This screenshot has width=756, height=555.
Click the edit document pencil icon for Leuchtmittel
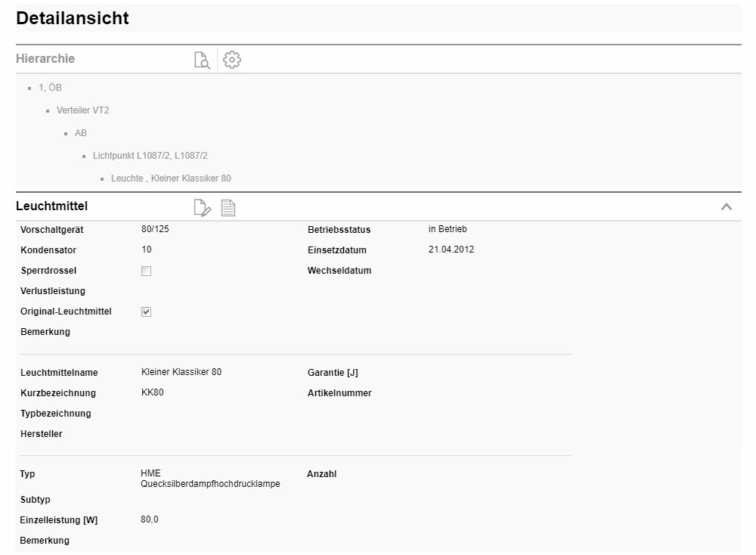(202, 207)
